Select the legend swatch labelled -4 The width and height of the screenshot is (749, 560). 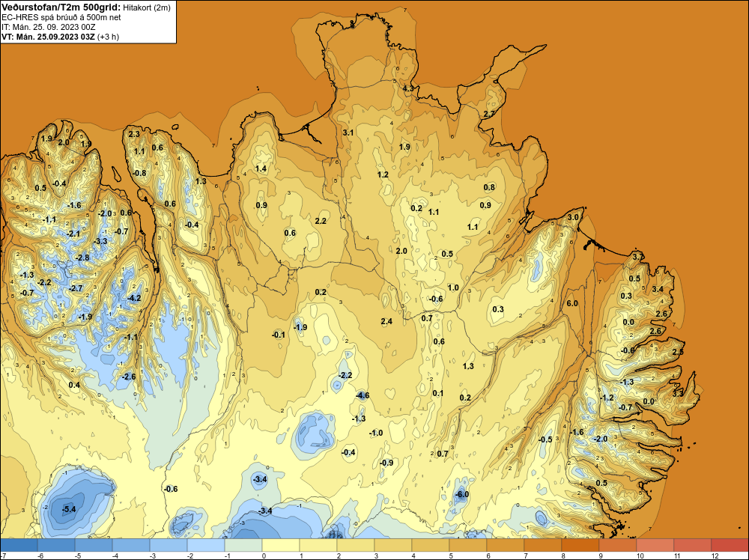tap(131, 545)
